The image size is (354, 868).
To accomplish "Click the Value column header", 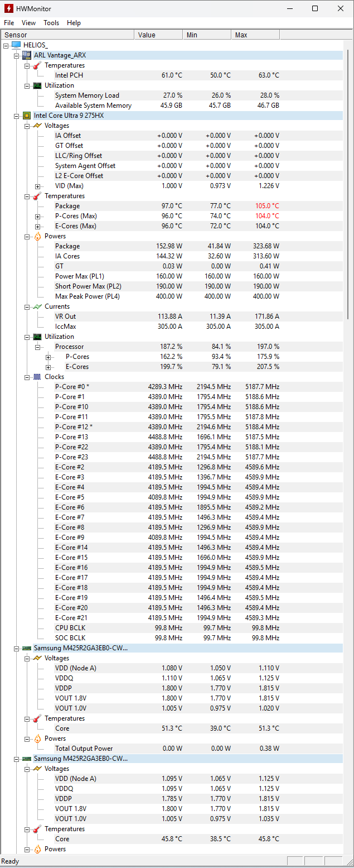I will coord(158,35).
